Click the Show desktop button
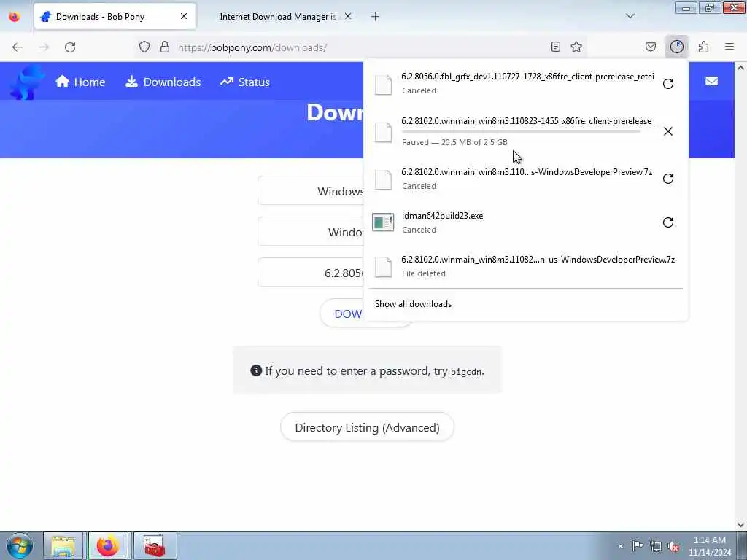The image size is (747, 560). tap(742, 545)
